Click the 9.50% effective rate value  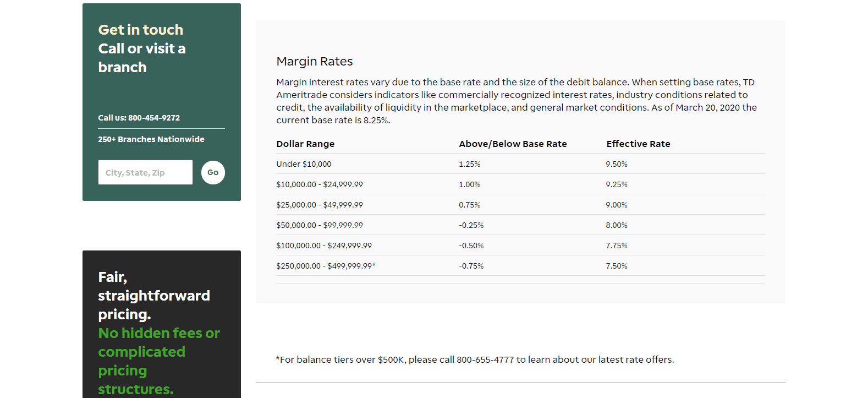tap(616, 163)
